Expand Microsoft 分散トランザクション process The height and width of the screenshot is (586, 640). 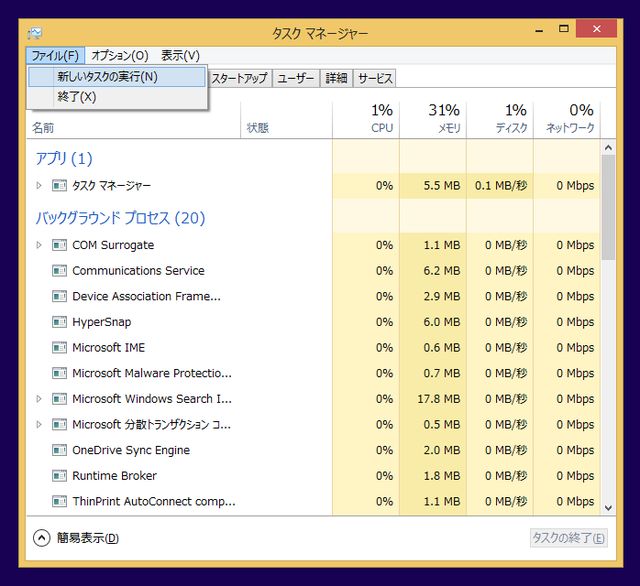(39, 424)
